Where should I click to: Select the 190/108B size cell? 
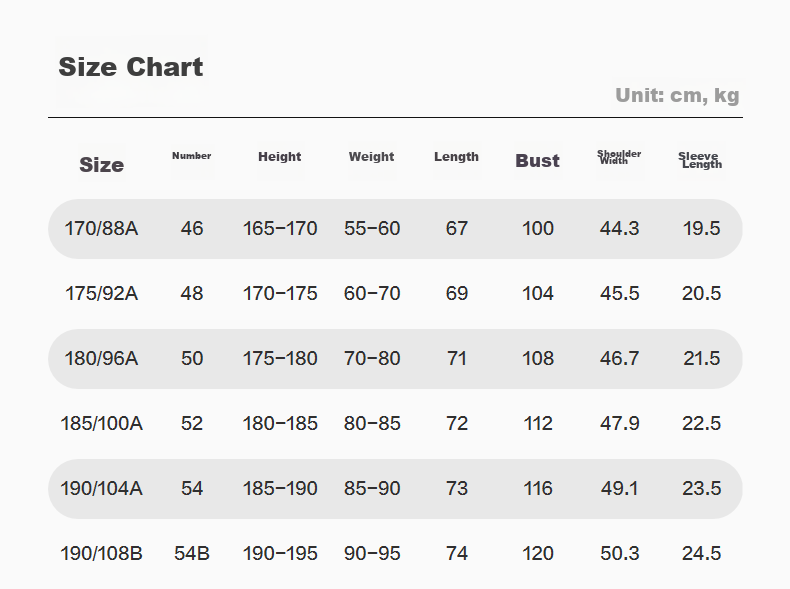101,554
